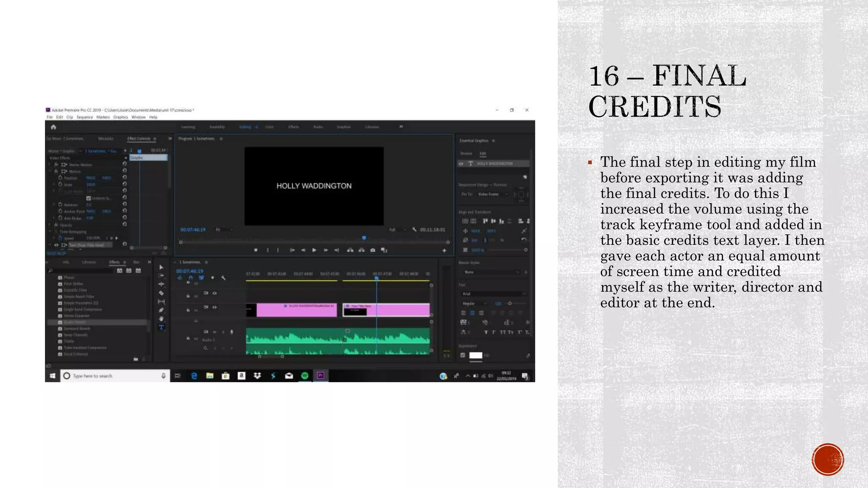
Task: Open the Program monitor button editor plus
Action: click(x=444, y=250)
